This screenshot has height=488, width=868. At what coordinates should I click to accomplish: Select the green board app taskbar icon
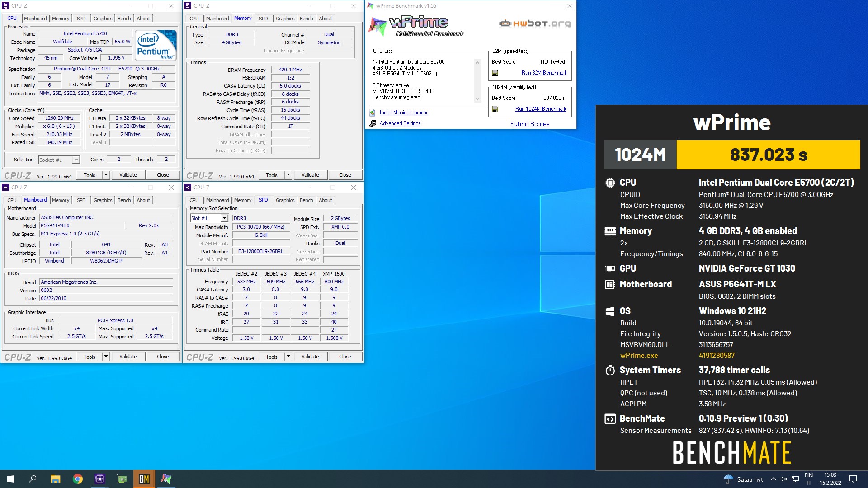[122, 479]
